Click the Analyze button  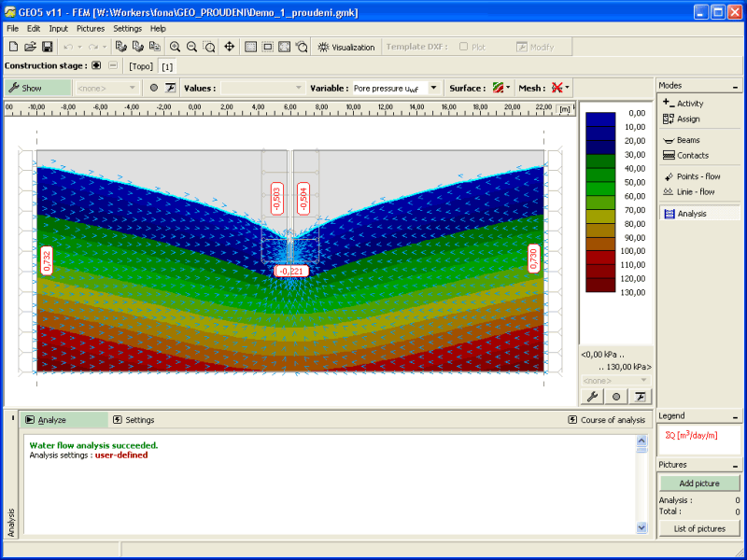coord(64,419)
